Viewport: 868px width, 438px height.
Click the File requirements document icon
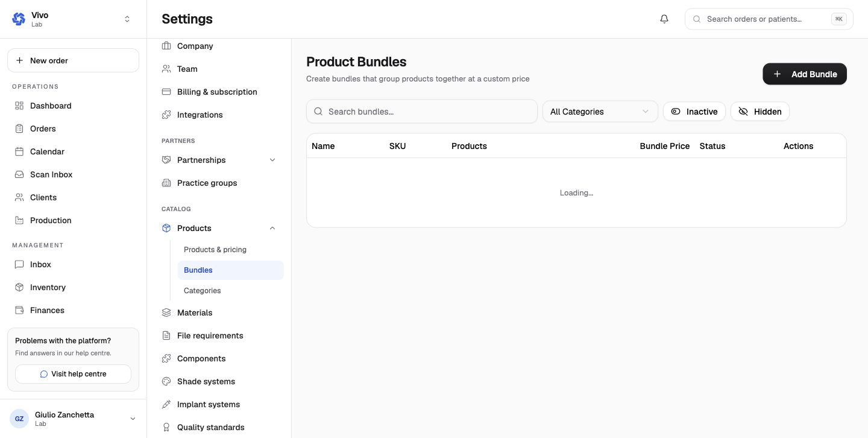coord(166,335)
